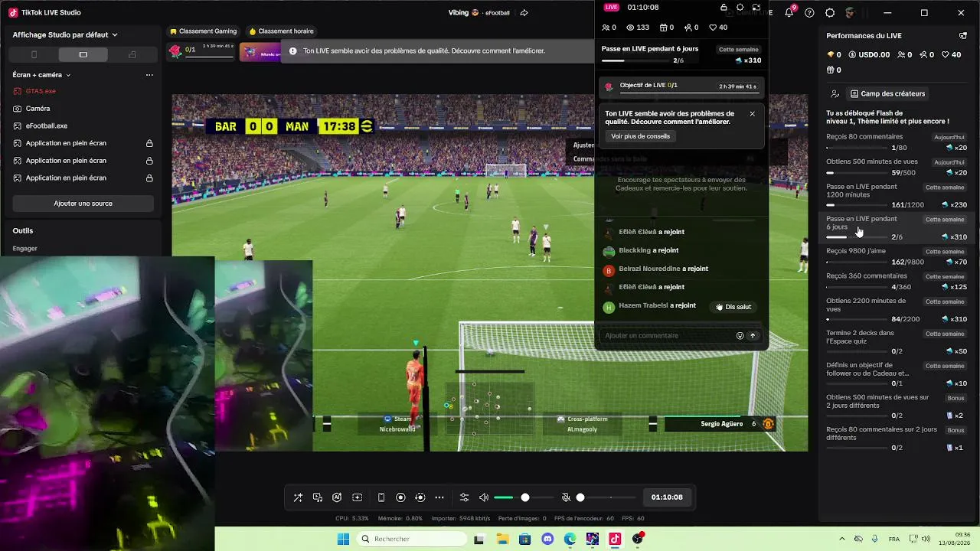Mute the speaker volume
This screenshot has height=551, width=980.
coord(484,497)
